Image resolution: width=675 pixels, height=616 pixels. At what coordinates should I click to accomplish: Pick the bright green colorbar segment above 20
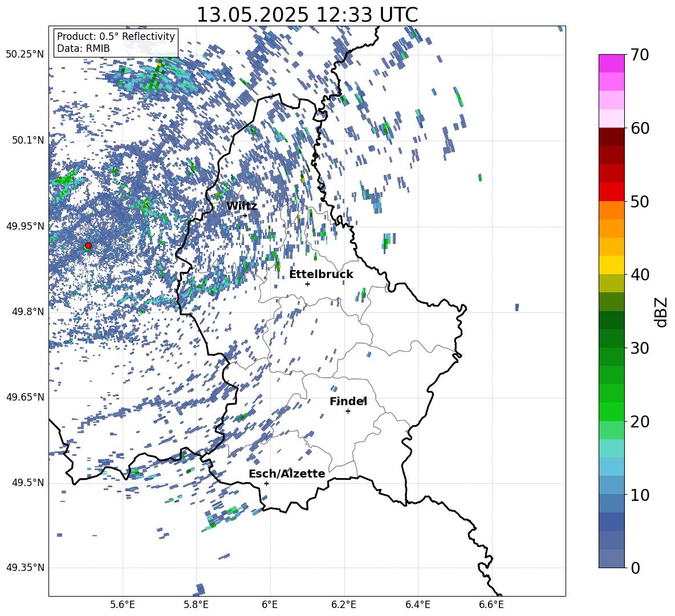pyautogui.click(x=611, y=411)
